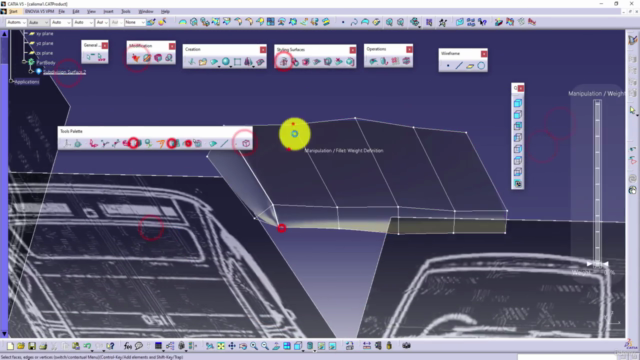The height and width of the screenshot is (360, 640).
Task: Click the first Operations toolbar icon
Action: [x=373, y=61]
